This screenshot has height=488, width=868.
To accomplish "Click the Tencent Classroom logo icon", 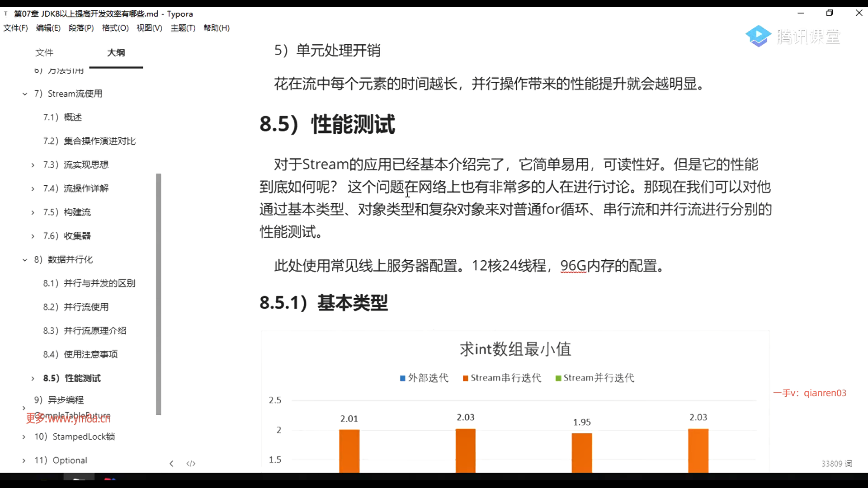I will 758,36.
